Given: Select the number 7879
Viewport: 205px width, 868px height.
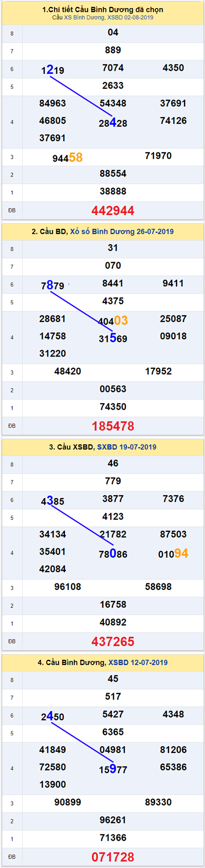Looking at the screenshot, I should coord(53,286).
